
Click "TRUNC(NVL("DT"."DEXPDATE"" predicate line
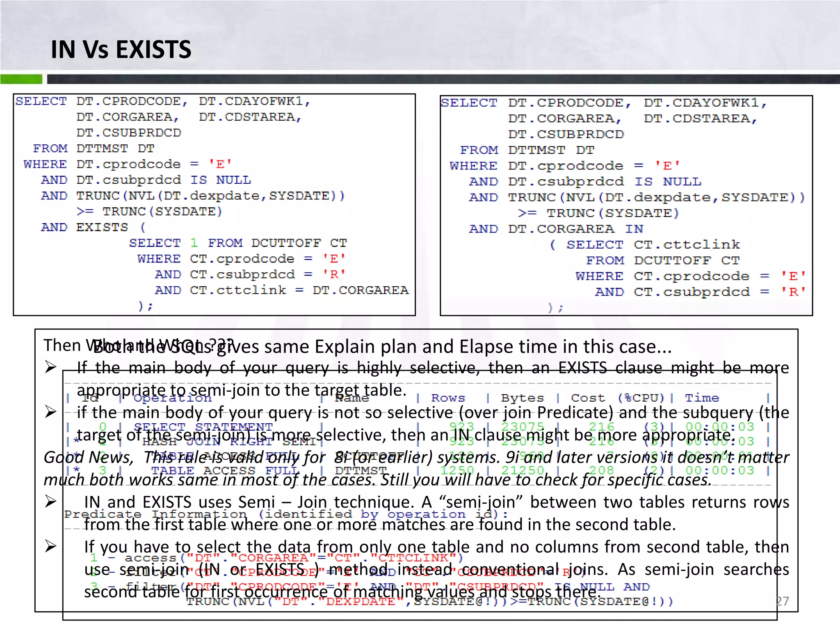pos(429,602)
